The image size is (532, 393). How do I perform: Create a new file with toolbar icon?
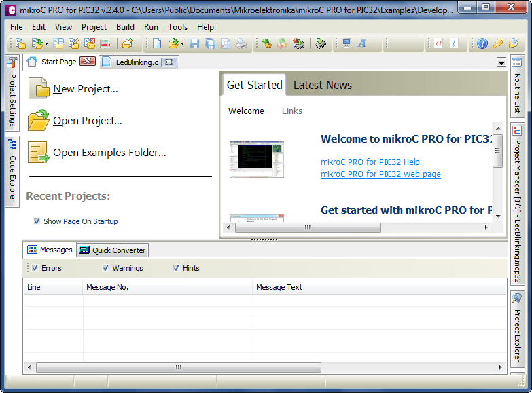157,43
